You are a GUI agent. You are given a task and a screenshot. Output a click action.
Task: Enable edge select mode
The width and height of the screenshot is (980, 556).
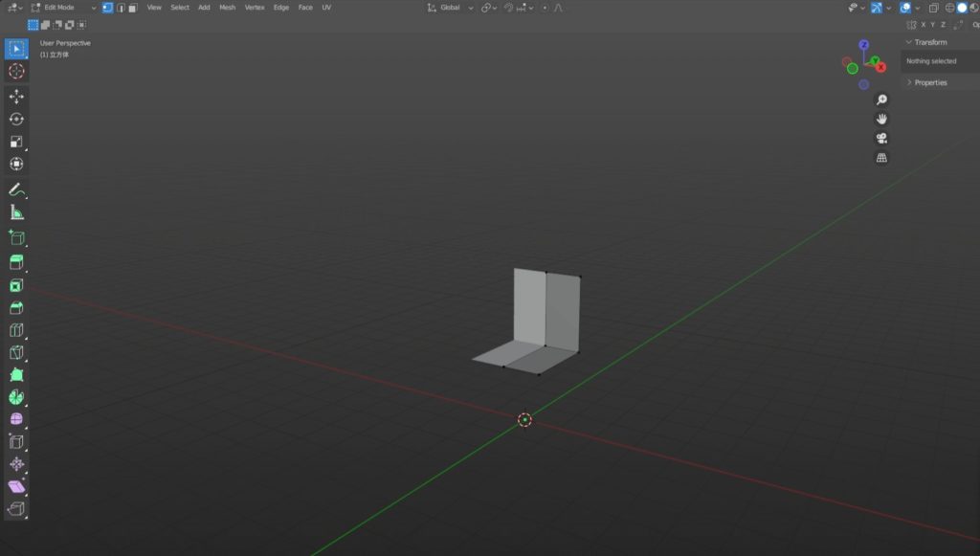click(120, 8)
